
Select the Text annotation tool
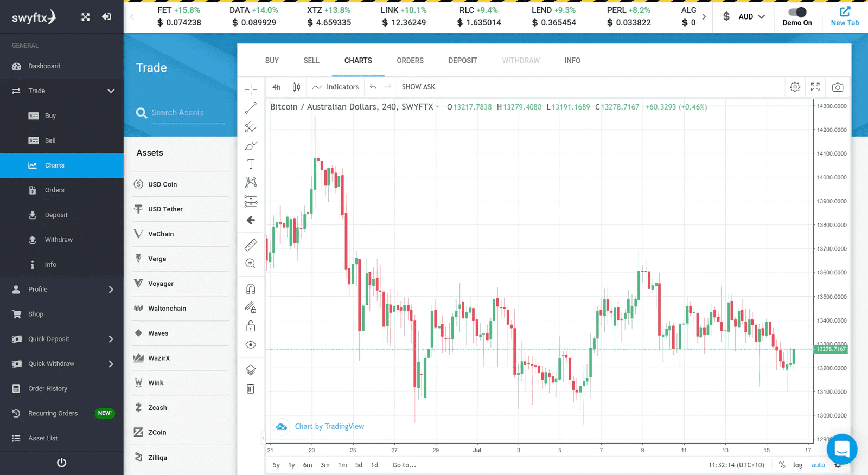click(251, 164)
